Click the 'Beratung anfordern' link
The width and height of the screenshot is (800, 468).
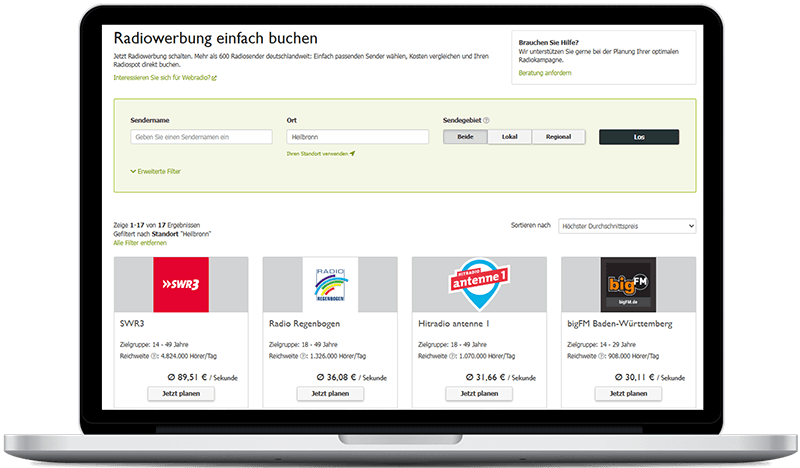click(545, 73)
